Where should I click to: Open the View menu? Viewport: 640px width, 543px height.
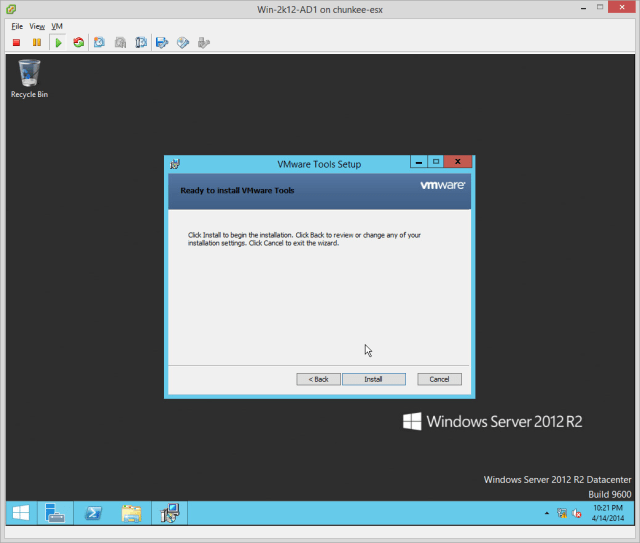pos(37,26)
